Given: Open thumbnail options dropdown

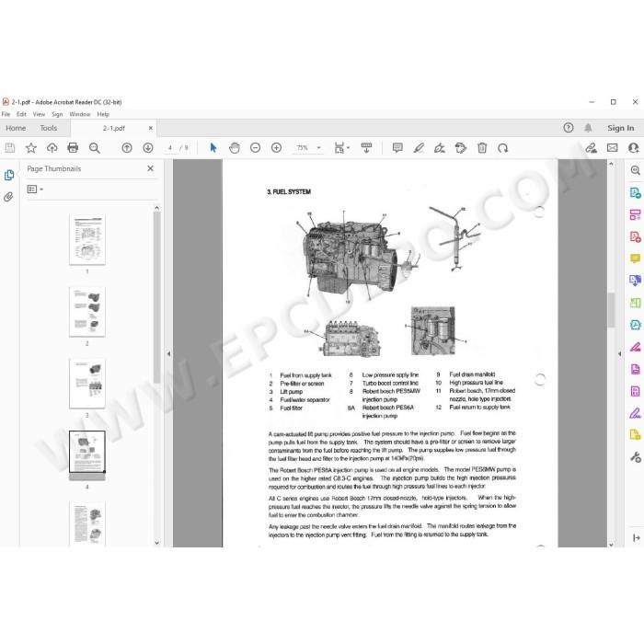Looking at the screenshot, I should [35, 190].
